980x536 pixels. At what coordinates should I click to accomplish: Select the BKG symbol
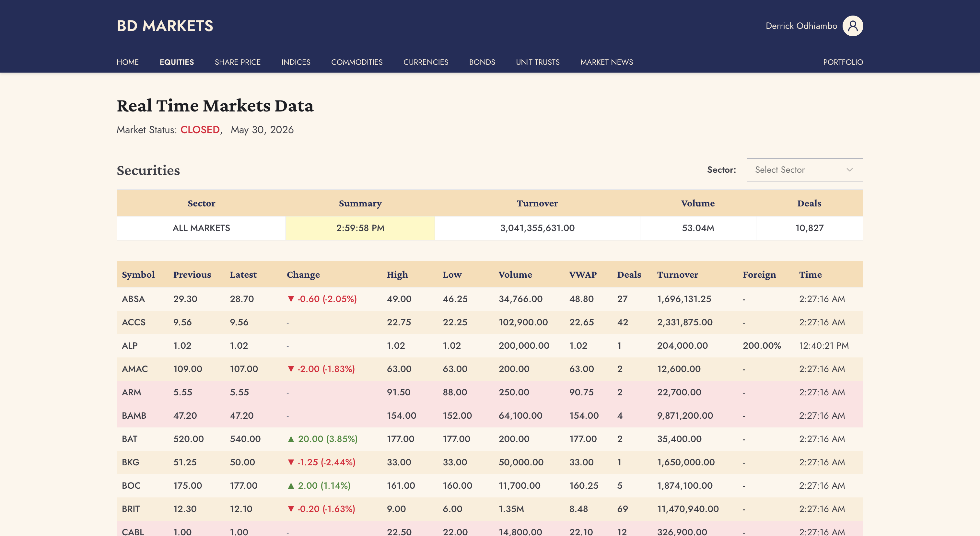coord(131,462)
